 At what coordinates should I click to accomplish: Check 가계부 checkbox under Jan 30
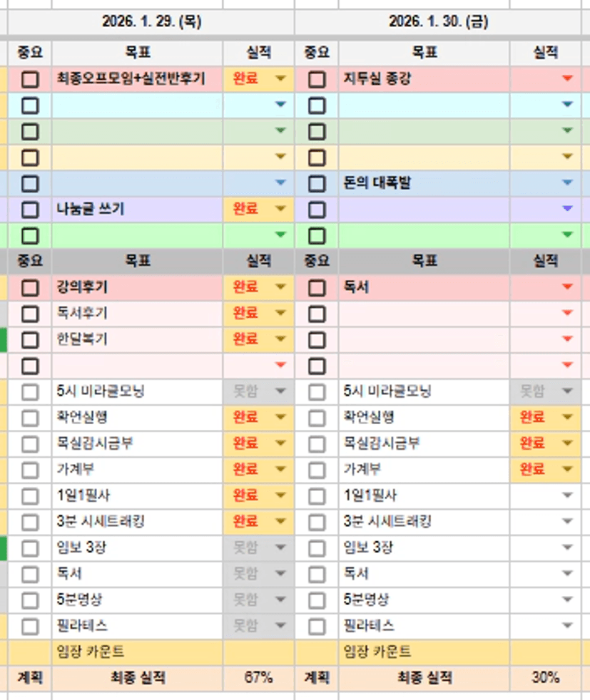click(317, 470)
